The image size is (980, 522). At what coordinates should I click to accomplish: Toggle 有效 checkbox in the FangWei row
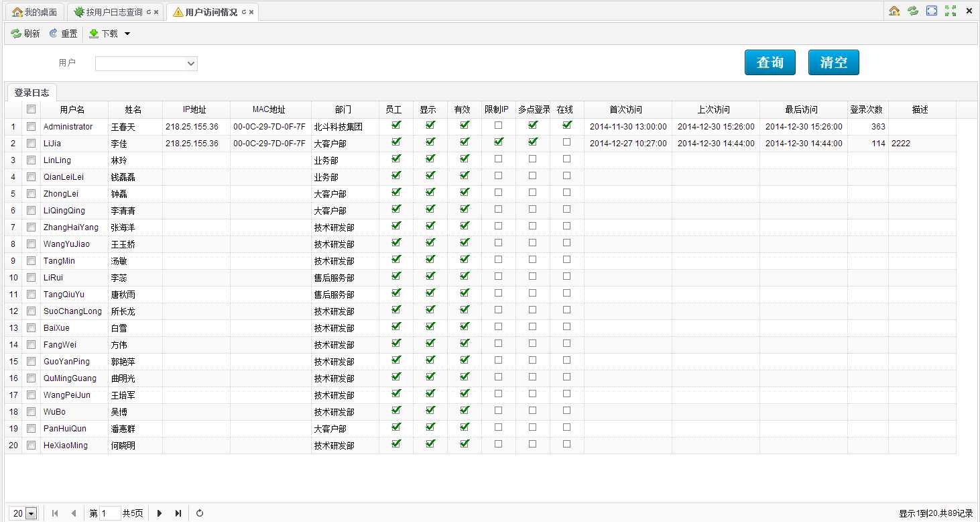(465, 343)
